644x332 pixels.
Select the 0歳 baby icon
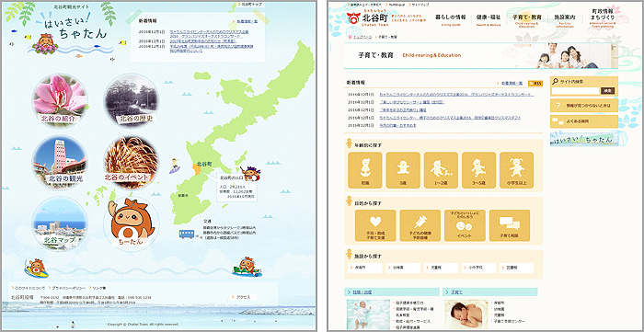[x=403, y=170]
